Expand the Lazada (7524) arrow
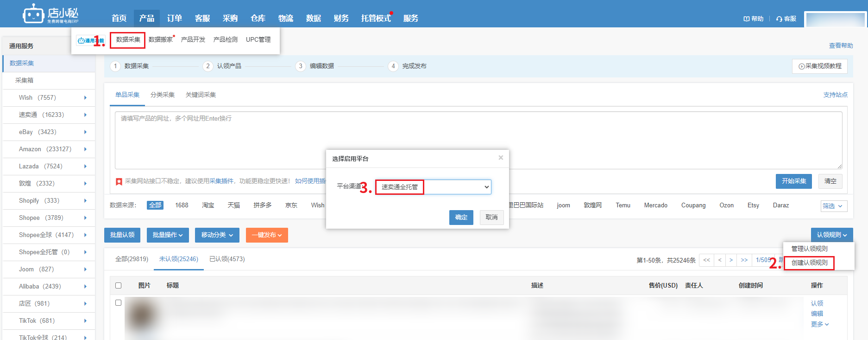 [85, 167]
